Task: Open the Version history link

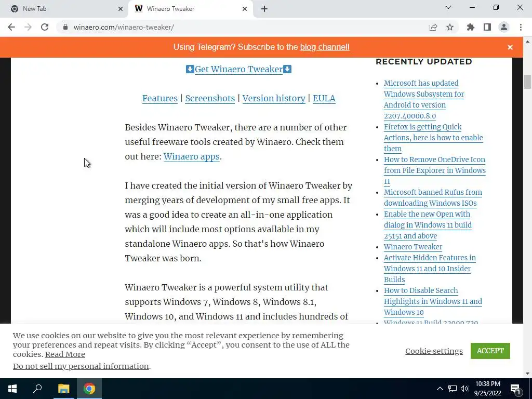Action: point(274,98)
